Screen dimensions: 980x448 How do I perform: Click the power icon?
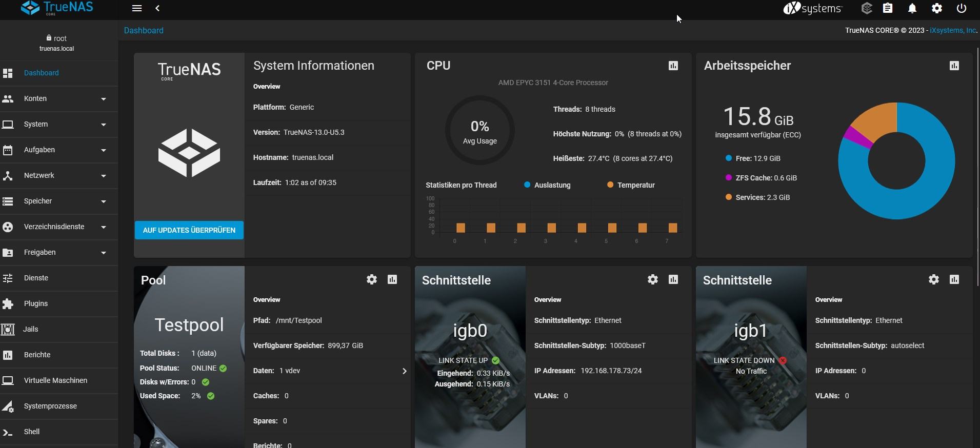click(x=962, y=8)
